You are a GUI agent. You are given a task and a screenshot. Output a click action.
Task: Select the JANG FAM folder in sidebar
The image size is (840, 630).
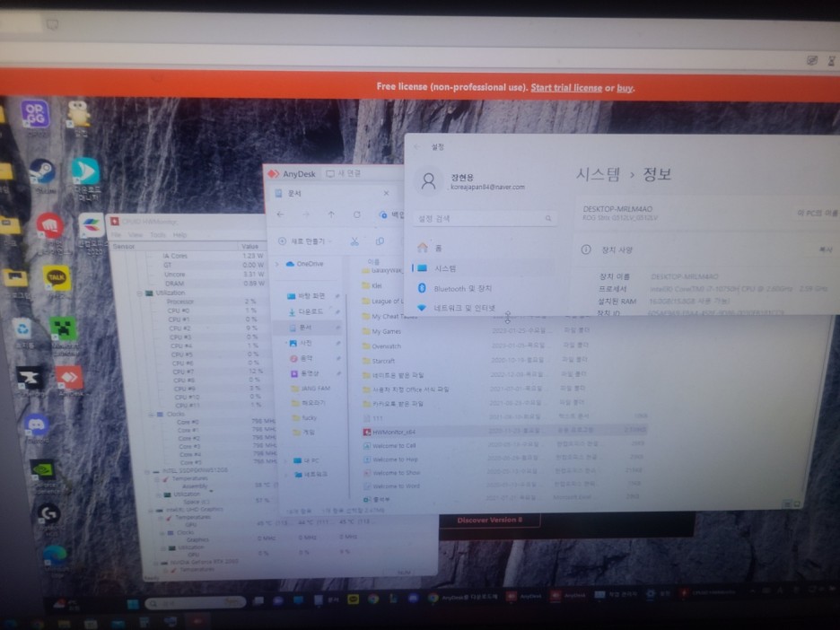[x=311, y=388]
